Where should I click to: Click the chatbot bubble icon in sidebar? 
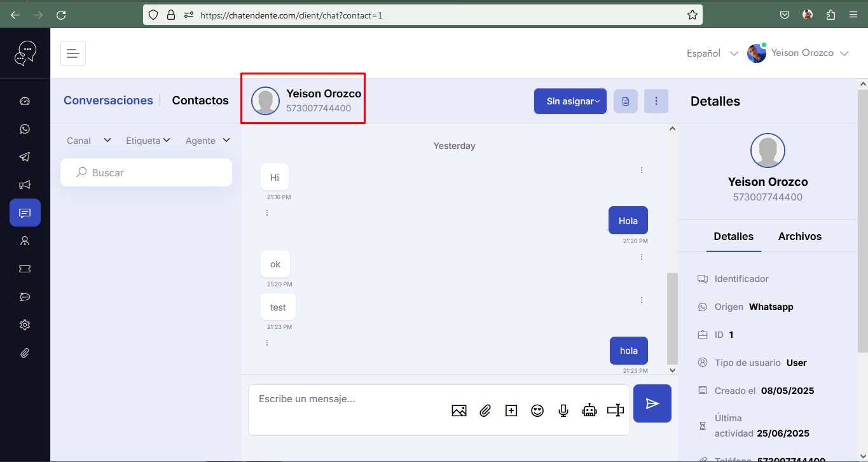click(25, 297)
